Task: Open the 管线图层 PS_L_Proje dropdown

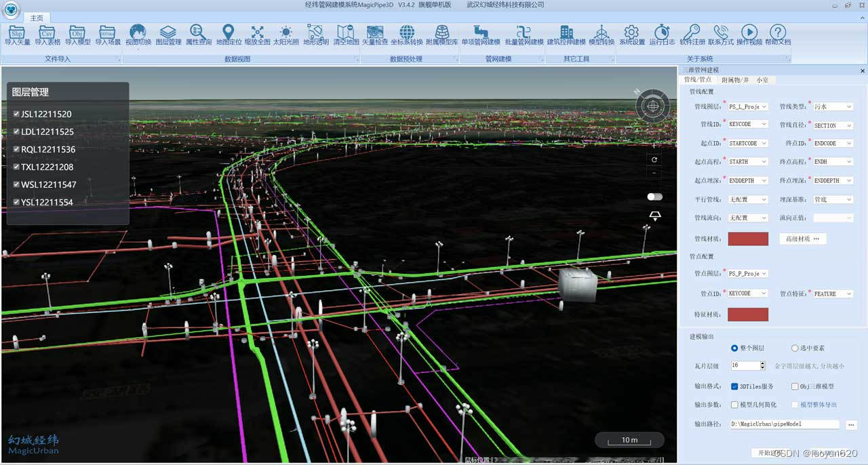Action: point(748,106)
